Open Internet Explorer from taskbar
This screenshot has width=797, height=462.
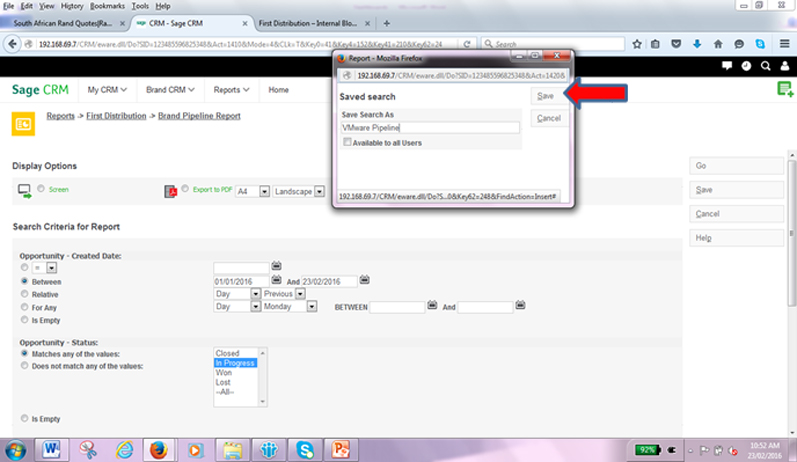[x=124, y=450]
